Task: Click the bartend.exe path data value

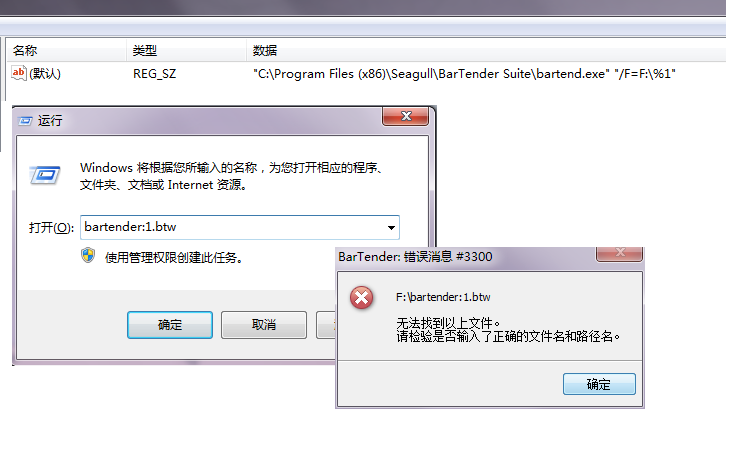Action: tap(464, 74)
